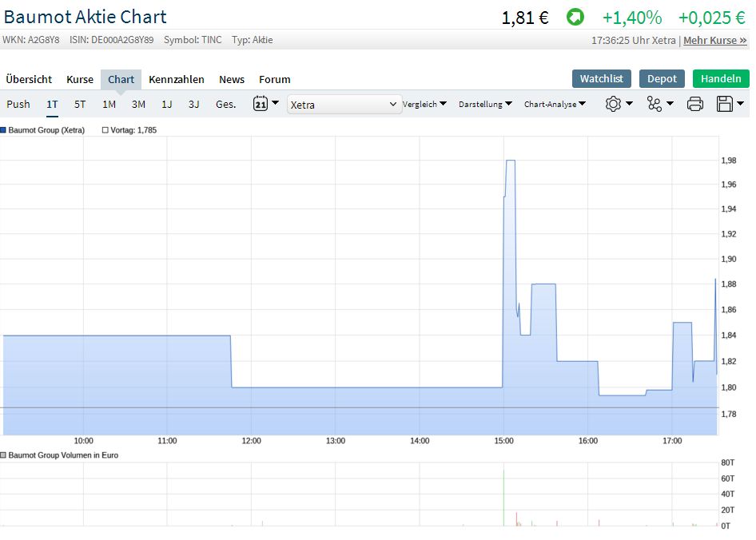Click the Depot button
The image size is (756, 540).
click(x=662, y=78)
